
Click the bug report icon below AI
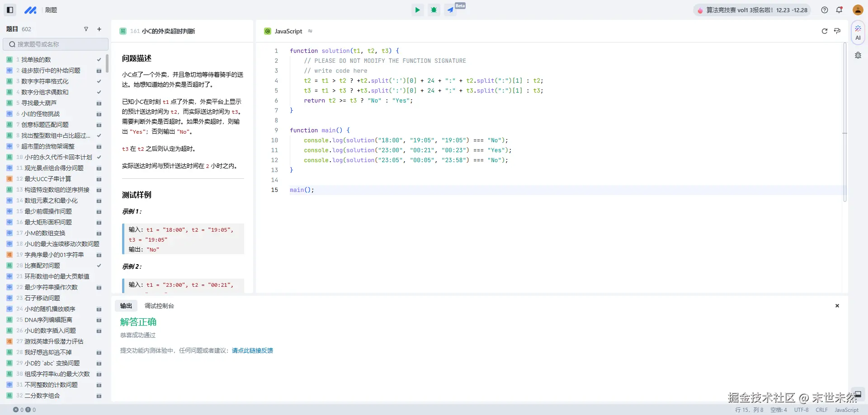(x=858, y=56)
